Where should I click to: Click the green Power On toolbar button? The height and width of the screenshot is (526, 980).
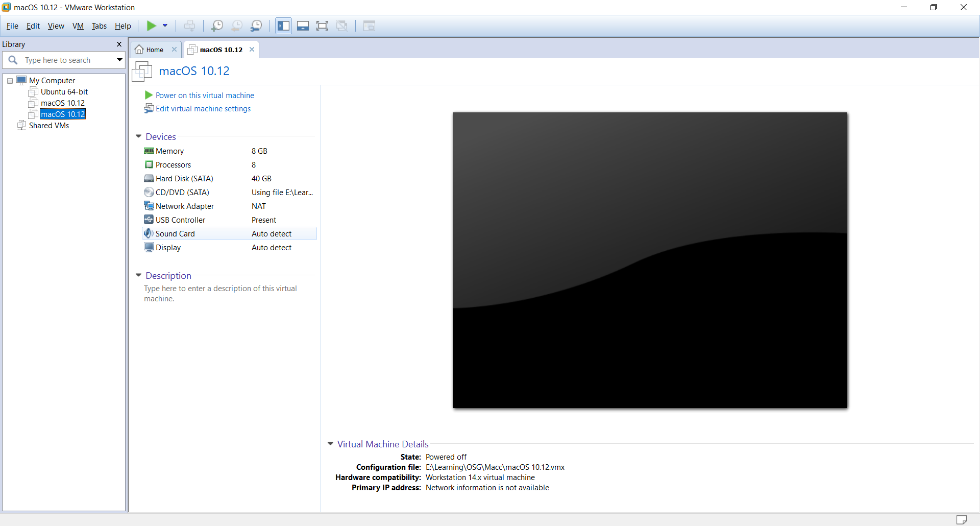[x=152, y=26]
